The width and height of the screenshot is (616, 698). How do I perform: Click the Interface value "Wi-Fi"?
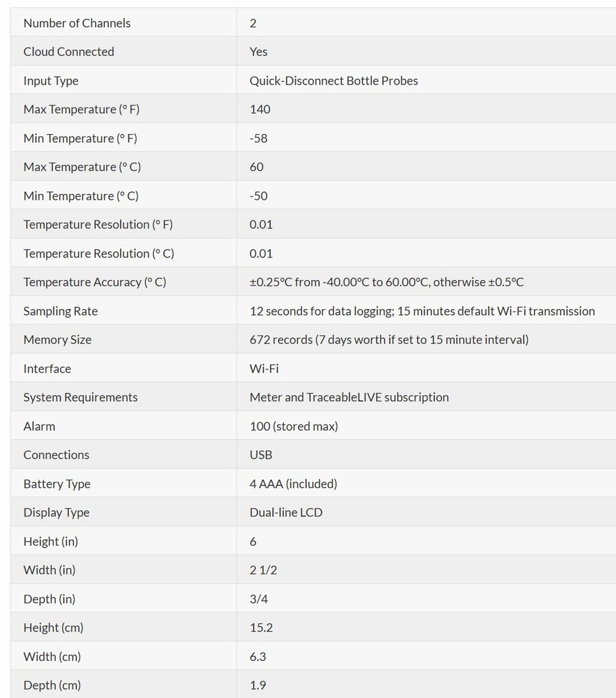(x=264, y=369)
